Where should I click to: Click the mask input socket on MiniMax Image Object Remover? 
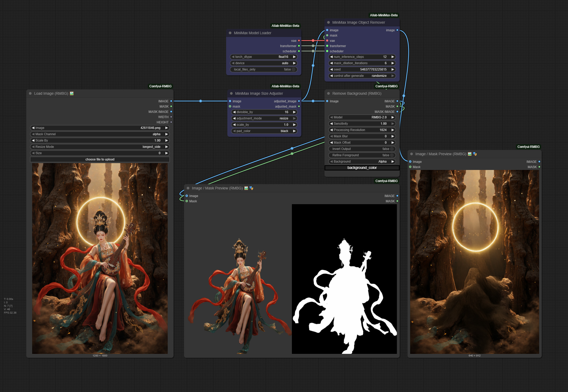point(327,35)
